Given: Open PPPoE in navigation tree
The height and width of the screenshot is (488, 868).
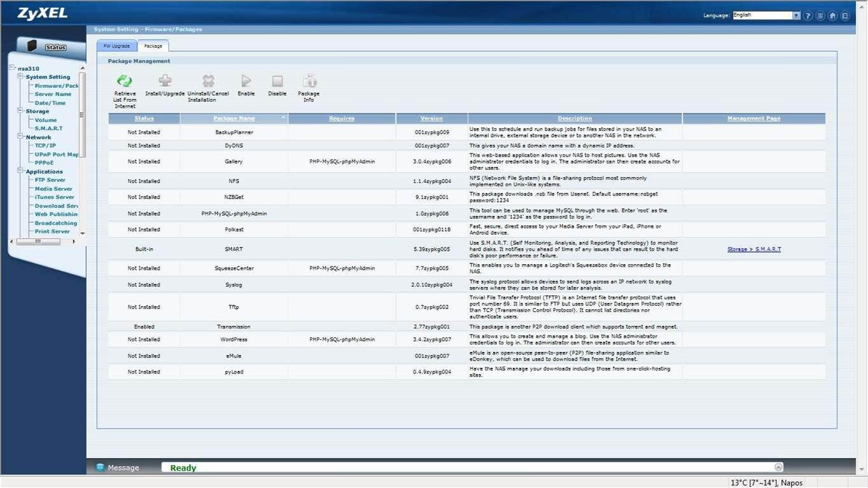Looking at the screenshot, I should 44,163.
